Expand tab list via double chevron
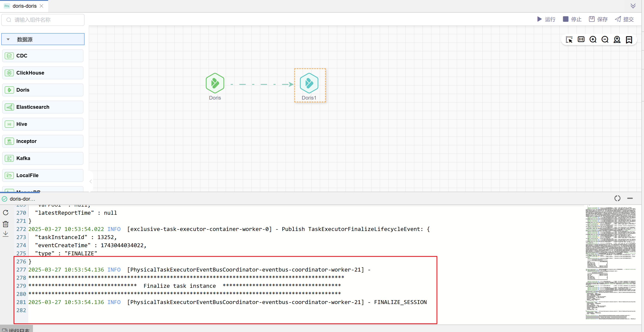The image size is (644, 332). (633, 6)
